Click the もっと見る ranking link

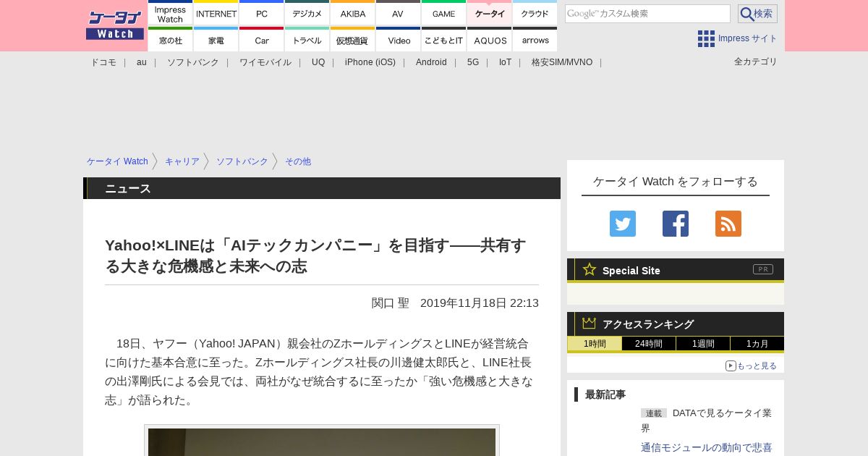click(x=752, y=366)
